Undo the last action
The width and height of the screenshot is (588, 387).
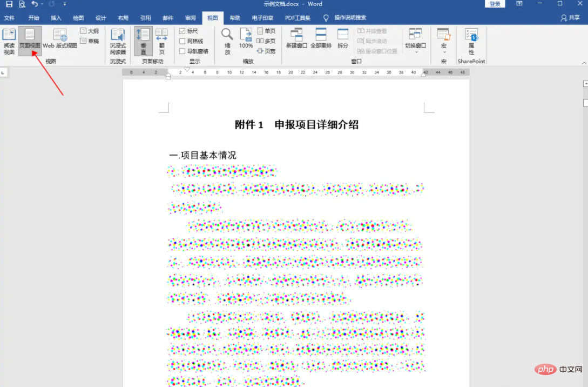(x=35, y=4)
